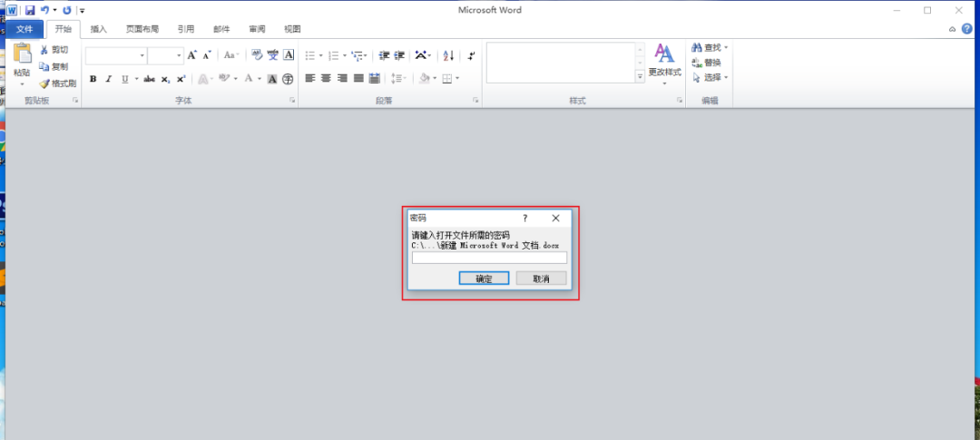This screenshot has height=440, width=980.
Task: Toggle strikethrough (abc) formatting
Action: (x=149, y=79)
